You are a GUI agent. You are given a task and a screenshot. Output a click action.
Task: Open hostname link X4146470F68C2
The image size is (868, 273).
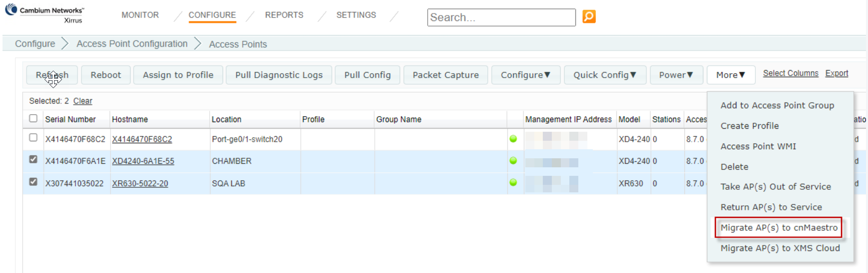[142, 139]
